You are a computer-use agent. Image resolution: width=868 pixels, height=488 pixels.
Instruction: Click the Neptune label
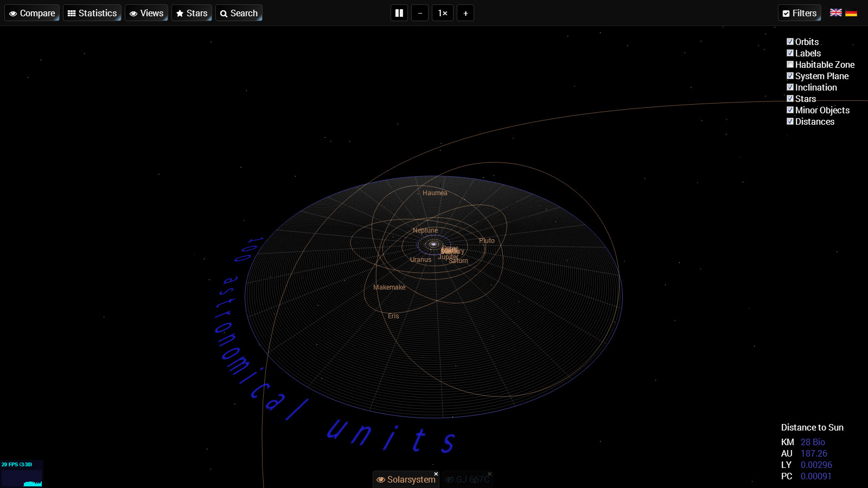point(425,230)
